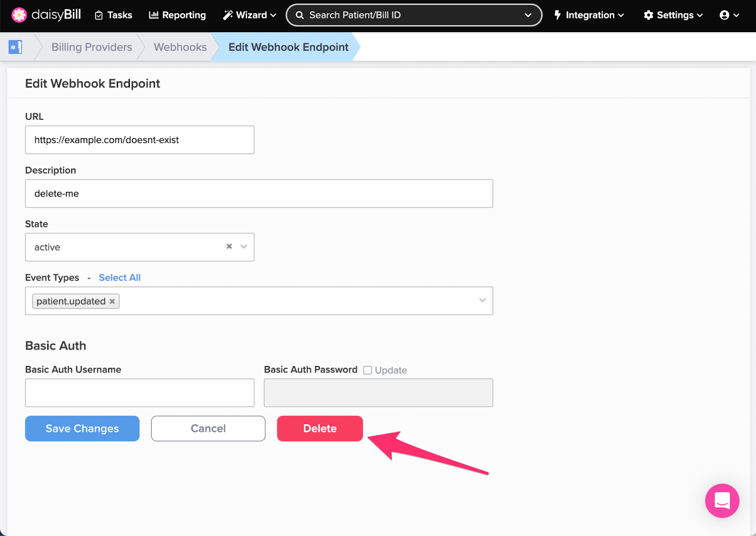756x536 pixels.
Task: Open the Settings menu
Action: point(673,15)
